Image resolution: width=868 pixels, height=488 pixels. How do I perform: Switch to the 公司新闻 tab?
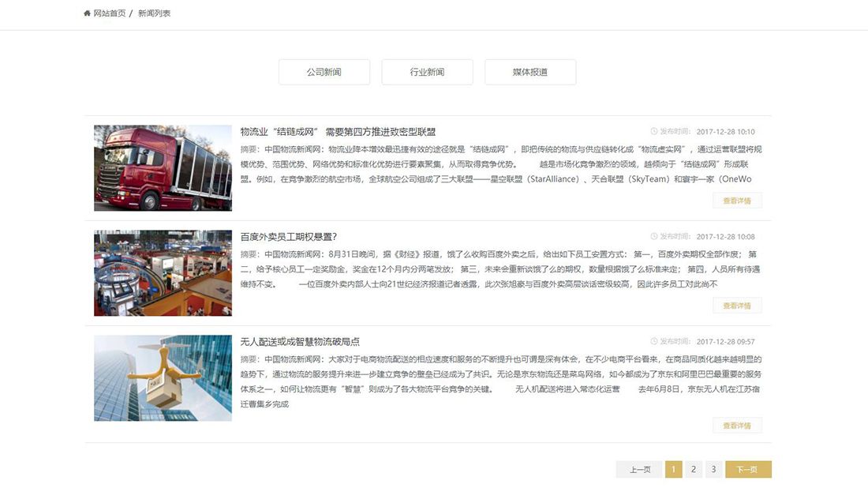[x=324, y=72]
